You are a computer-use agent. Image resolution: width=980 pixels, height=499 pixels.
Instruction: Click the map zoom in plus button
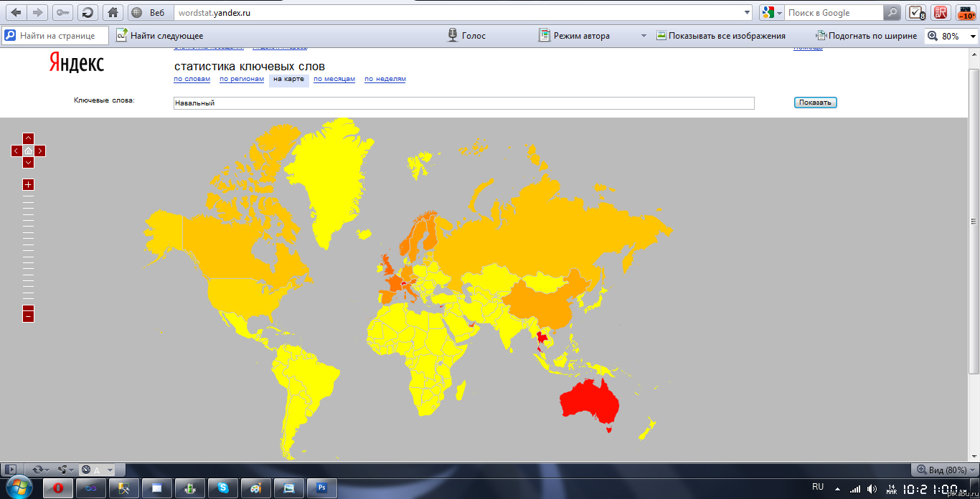28,185
